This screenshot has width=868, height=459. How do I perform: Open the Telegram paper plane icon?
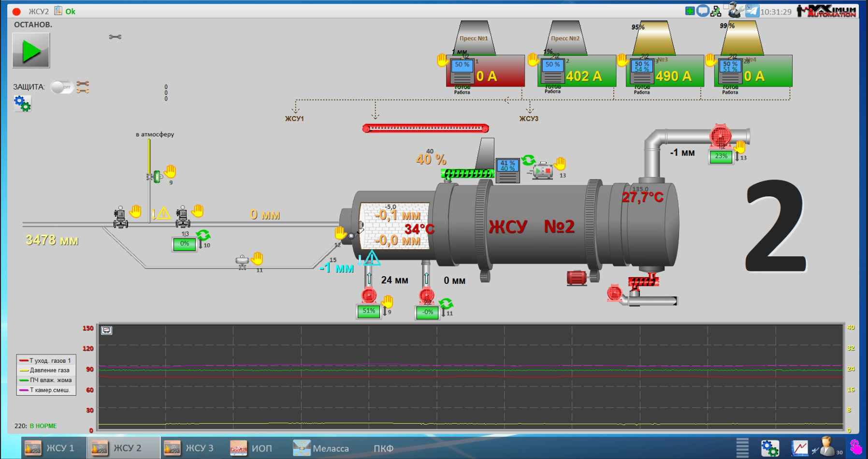[x=752, y=11]
